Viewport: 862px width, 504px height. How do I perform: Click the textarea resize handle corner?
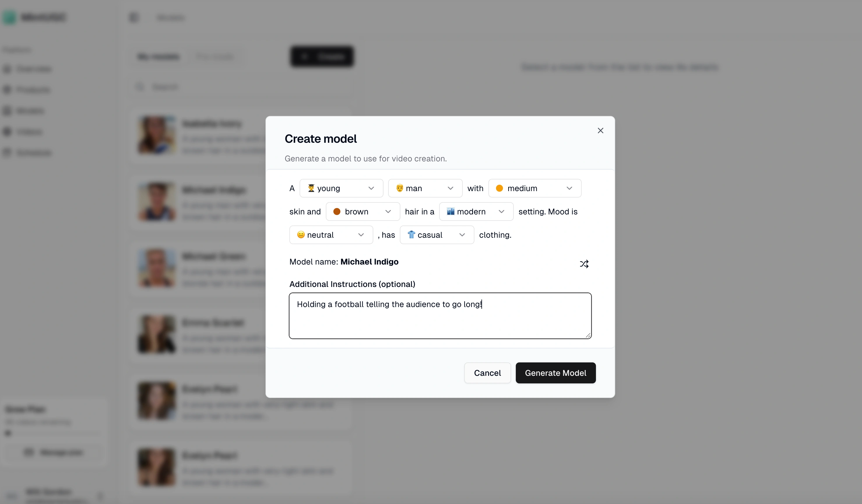588,335
